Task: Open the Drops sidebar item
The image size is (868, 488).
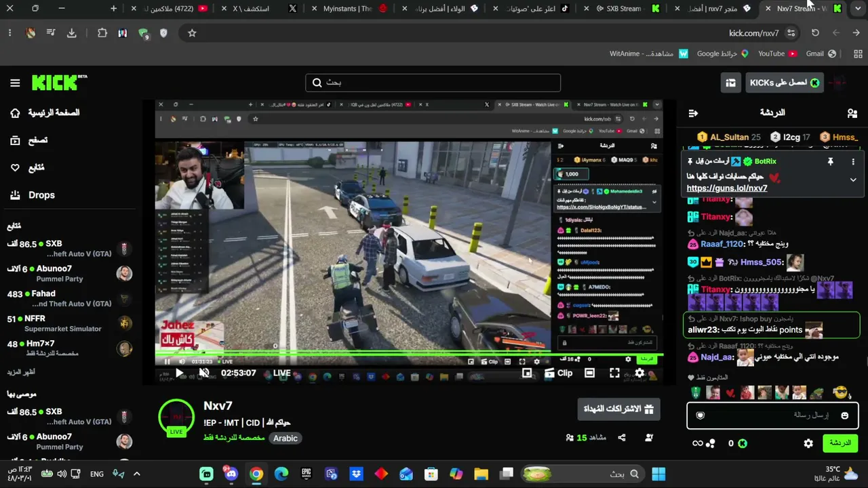Action: tap(32, 195)
